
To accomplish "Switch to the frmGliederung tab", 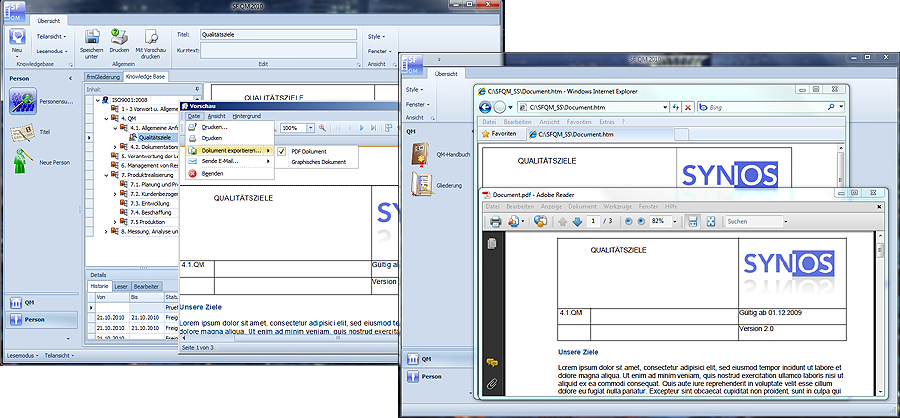I will pos(103,76).
